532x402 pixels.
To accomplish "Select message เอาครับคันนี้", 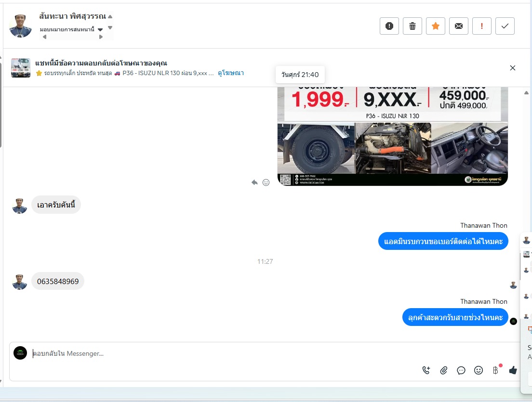I will pos(56,205).
